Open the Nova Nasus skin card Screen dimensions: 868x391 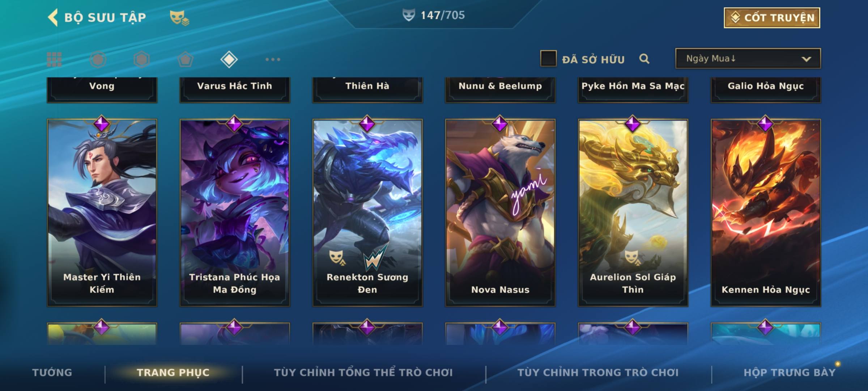(x=500, y=213)
